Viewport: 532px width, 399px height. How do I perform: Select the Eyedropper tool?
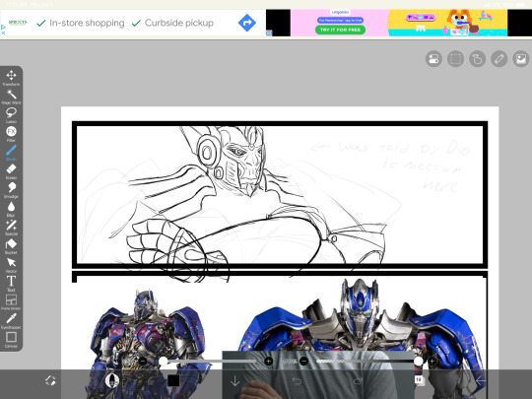coord(11,321)
